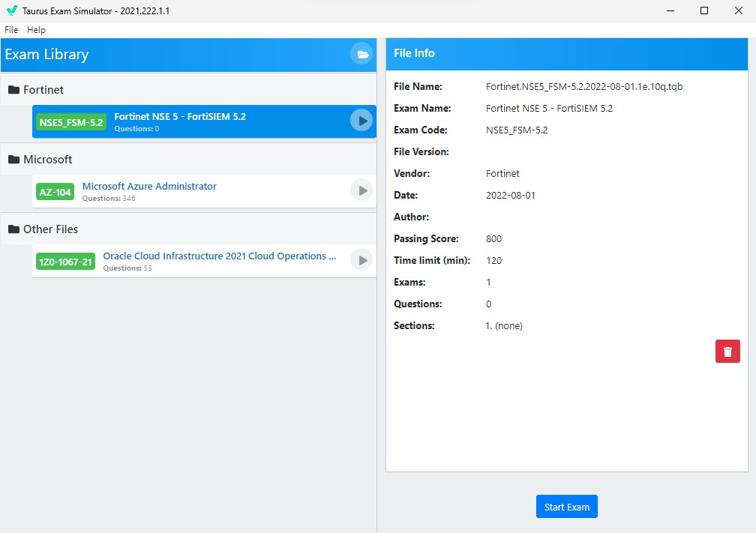756x533 pixels.
Task: Select Microsoft Azure Administrator exam title
Action: tap(149, 186)
